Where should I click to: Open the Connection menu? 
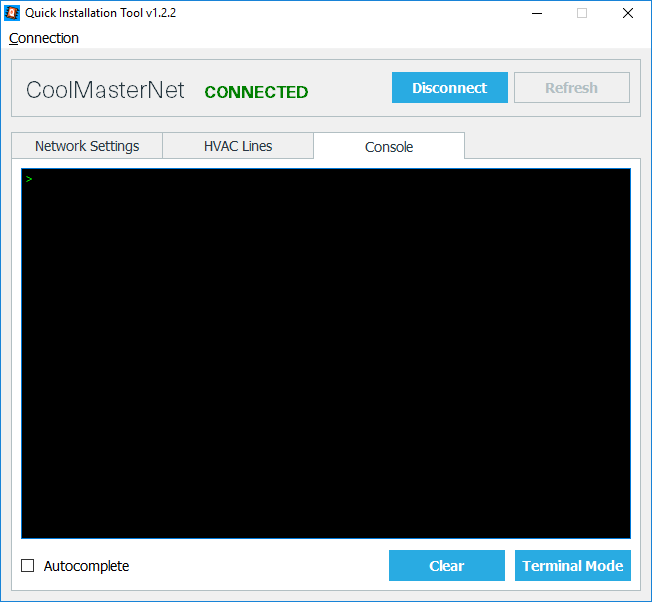point(44,38)
